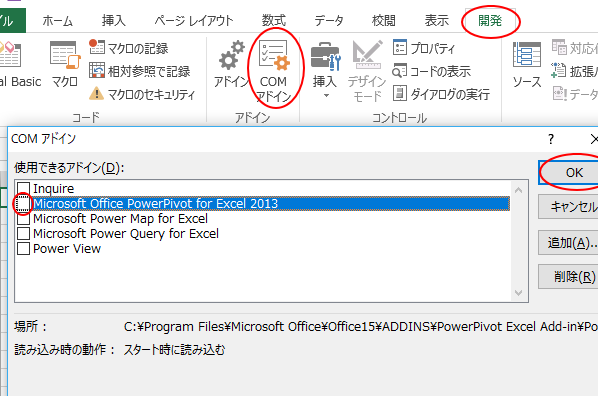Start マクロの記録 recording
The height and width of the screenshot is (396, 598).
click(129, 48)
